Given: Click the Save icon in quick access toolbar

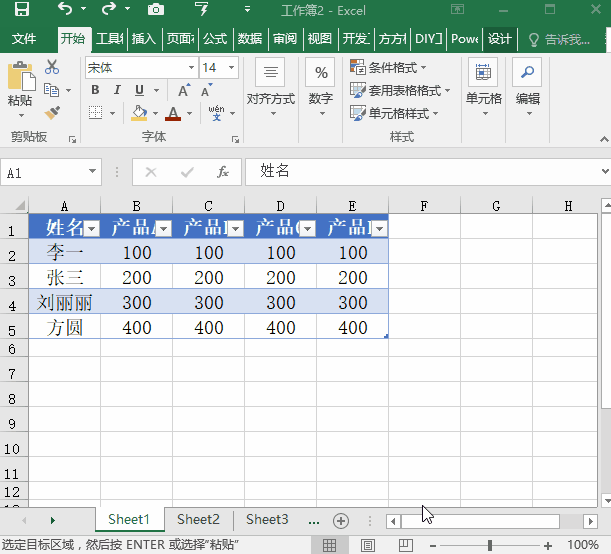Looking at the screenshot, I should pos(22,9).
